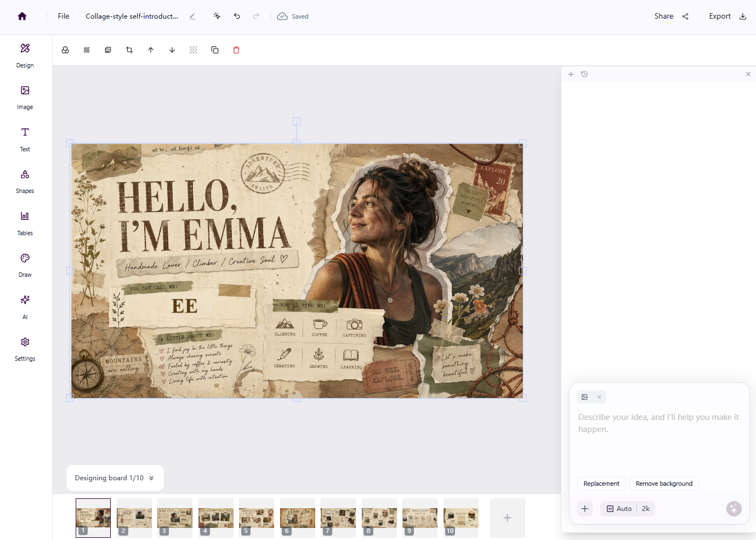Click the magic cursor sparkle icon
Image resolution: width=756 pixels, height=540 pixels.
[217, 16]
